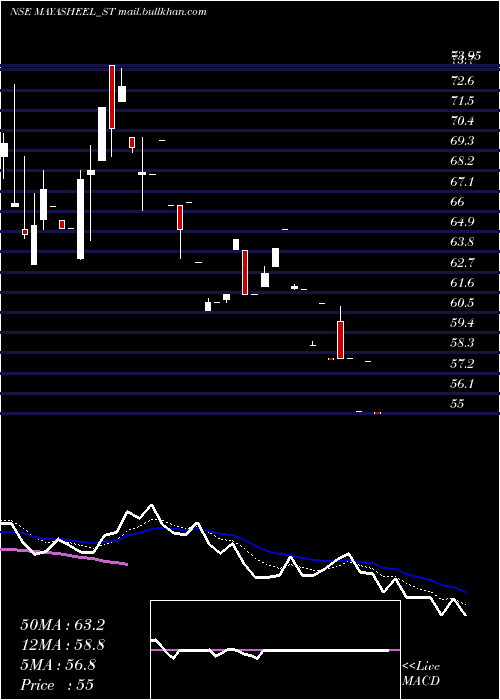Click the <<Live label
This screenshot has height=700, width=500.
[x=421, y=667]
